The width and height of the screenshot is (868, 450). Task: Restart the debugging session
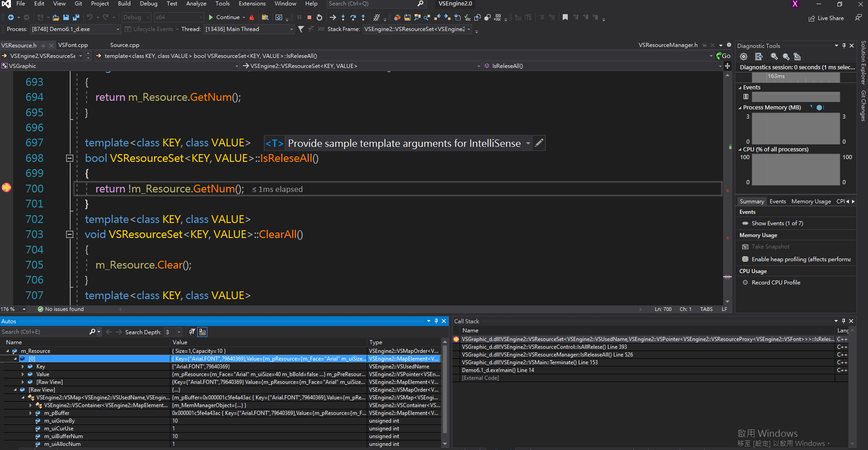point(319,17)
